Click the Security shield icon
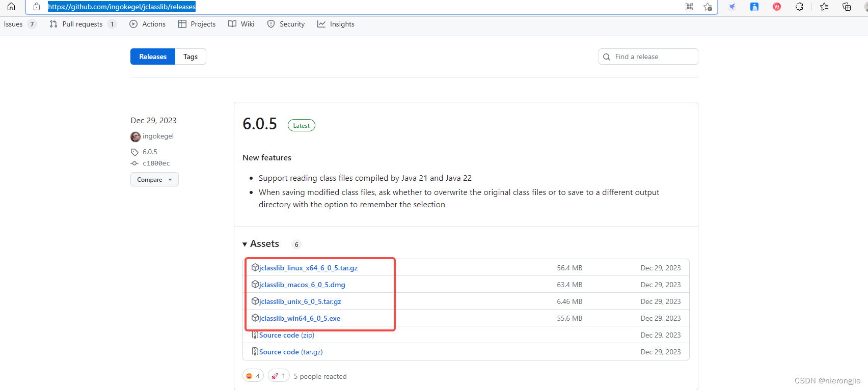The image size is (868, 390). click(x=271, y=24)
